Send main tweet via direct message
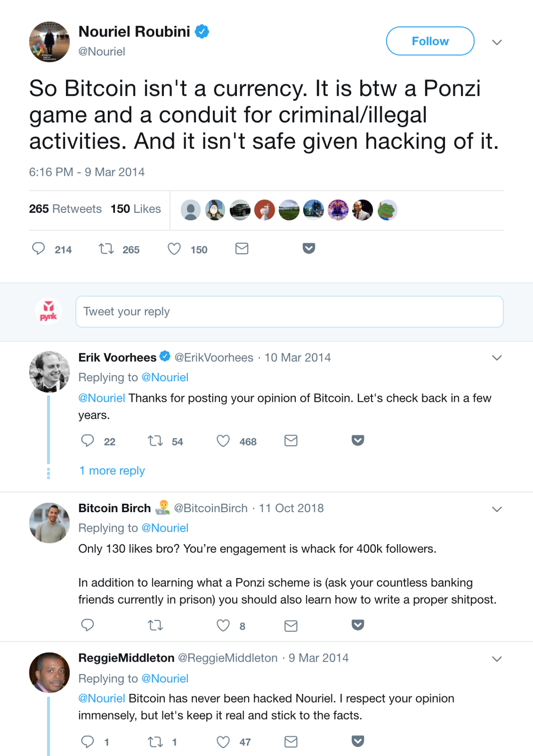The width and height of the screenshot is (533, 756). pyautogui.click(x=242, y=248)
